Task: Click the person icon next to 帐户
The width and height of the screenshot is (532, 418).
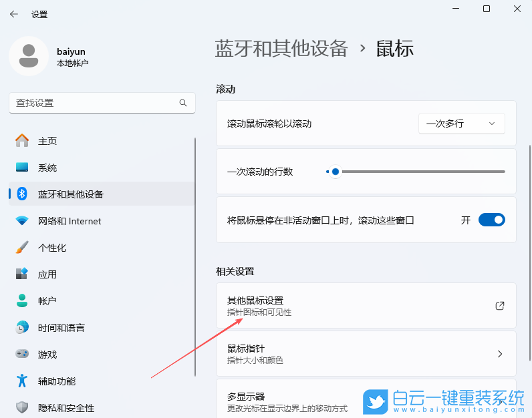Action: 22,300
